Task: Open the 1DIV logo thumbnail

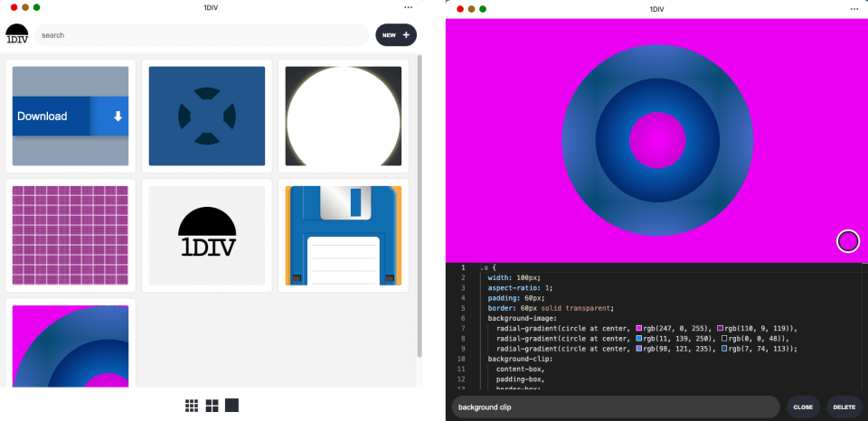Action: [x=207, y=236]
